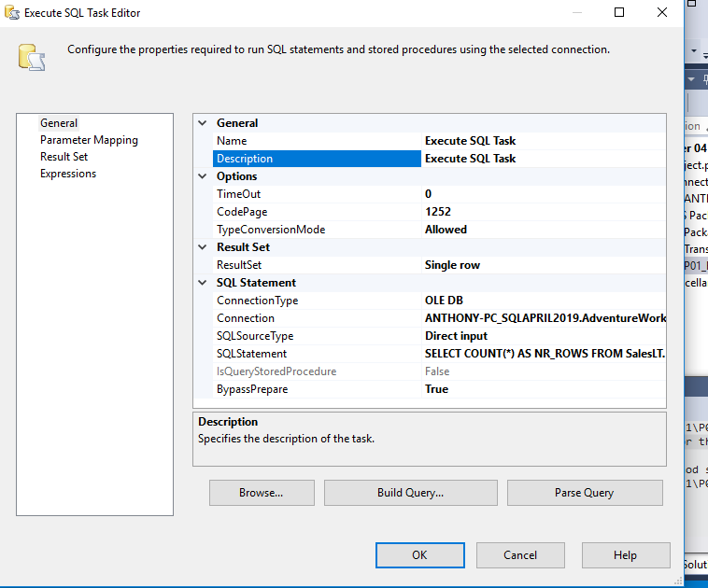Switch to the Result Set page
Viewport: 708px width, 588px height.
pos(64,157)
